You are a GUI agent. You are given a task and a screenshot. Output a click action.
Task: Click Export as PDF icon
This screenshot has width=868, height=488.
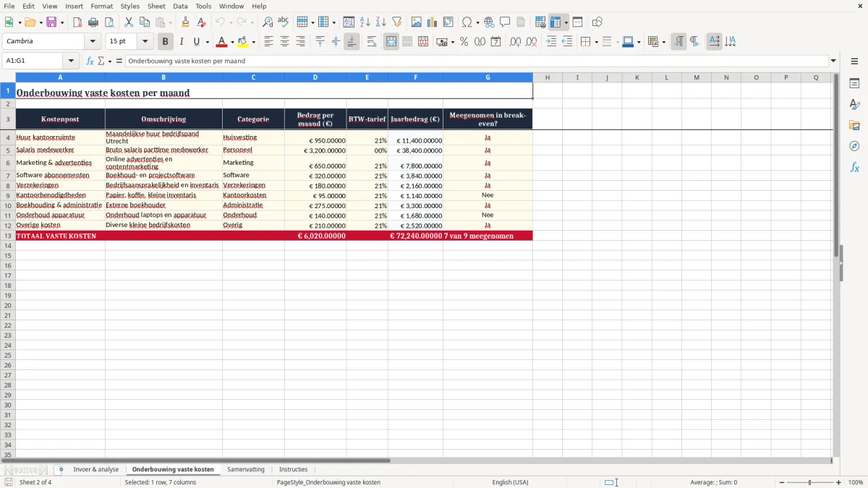[77, 22]
